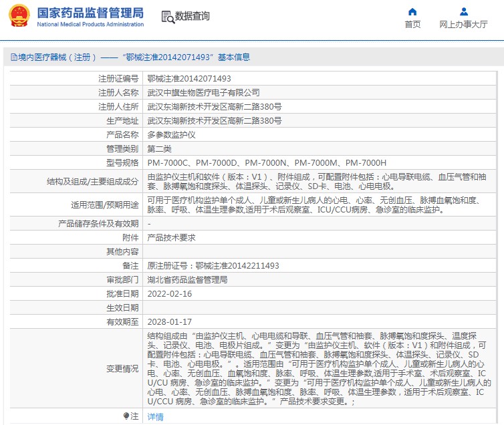Select 武汉中旗生物医疗电子有限公司 registrant name
Image resolution: width=504 pixels, height=425 pixels.
(203, 93)
